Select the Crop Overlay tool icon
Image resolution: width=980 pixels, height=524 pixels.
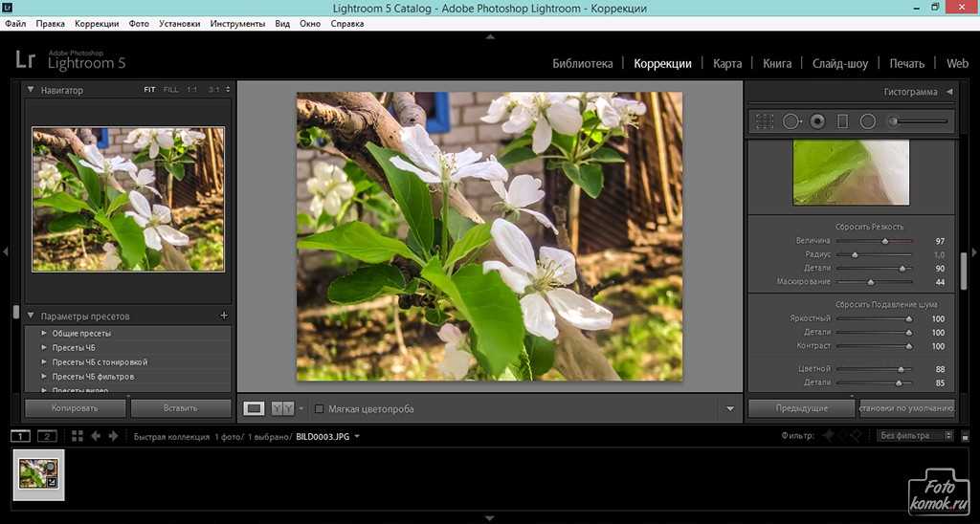[765, 121]
